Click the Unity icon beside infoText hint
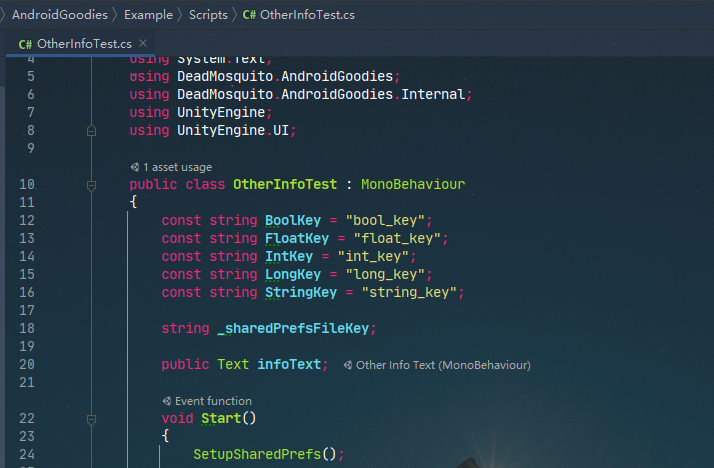This screenshot has width=714, height=468. coord(347,365)
